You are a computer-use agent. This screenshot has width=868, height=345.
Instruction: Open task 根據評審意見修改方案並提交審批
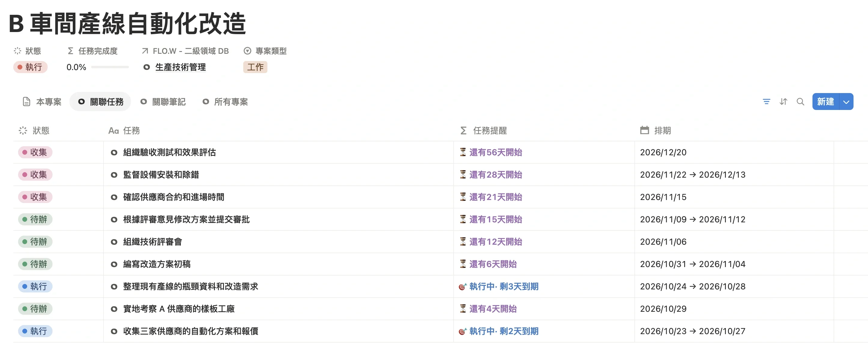(186, 220)
